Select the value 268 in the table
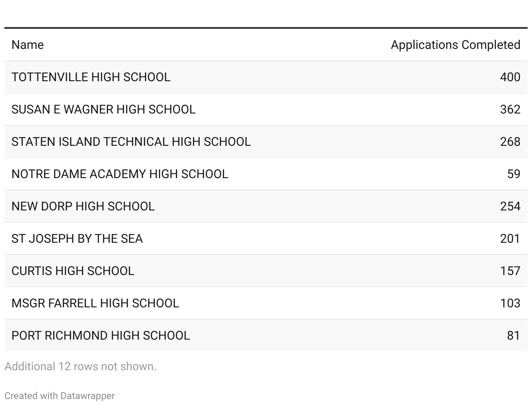The height and width of the screenshot is (406, 532). [510, 142]
